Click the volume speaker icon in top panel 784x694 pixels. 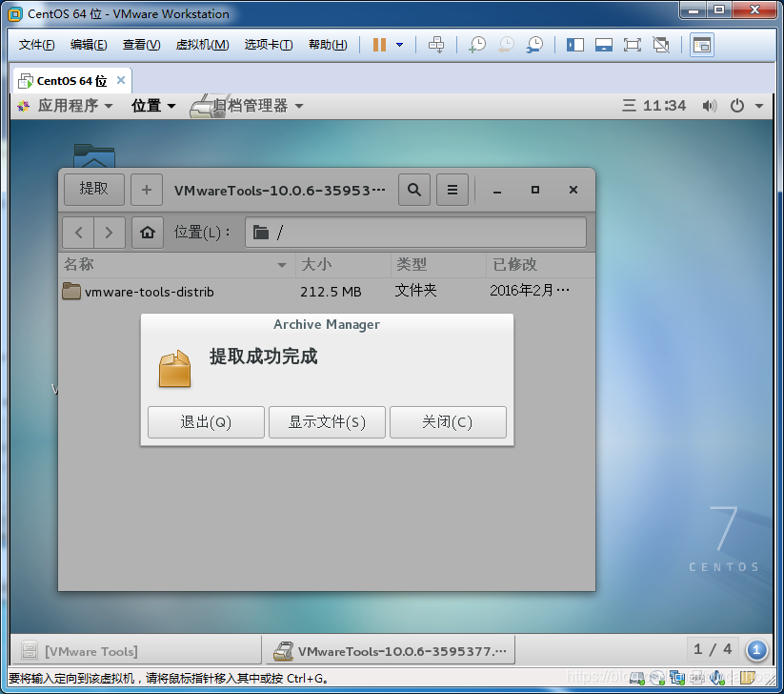click(709, 106)
